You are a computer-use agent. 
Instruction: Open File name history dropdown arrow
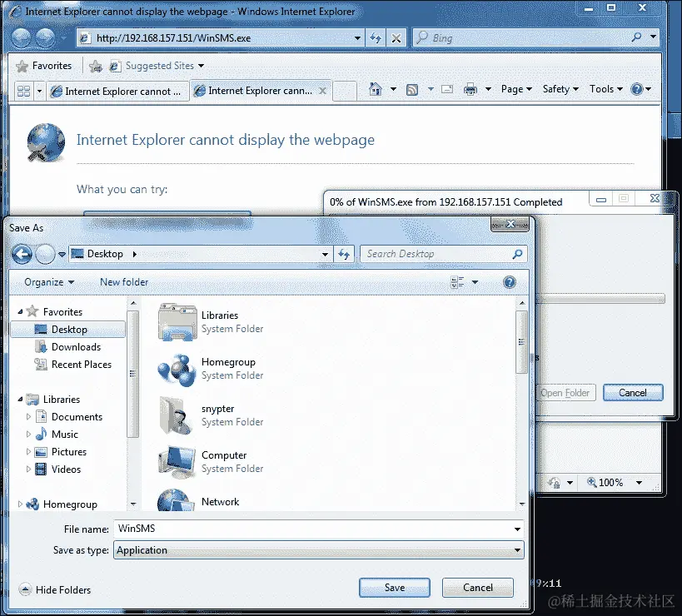(517, 529)
